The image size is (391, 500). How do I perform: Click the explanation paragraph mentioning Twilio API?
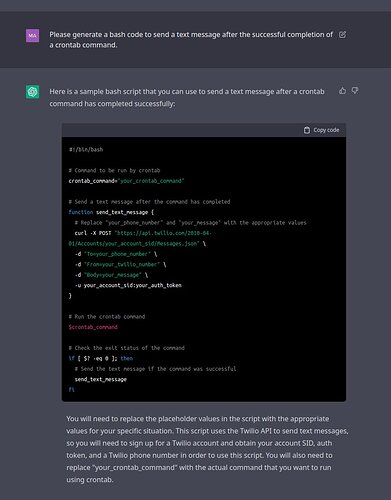coord(207,449)
